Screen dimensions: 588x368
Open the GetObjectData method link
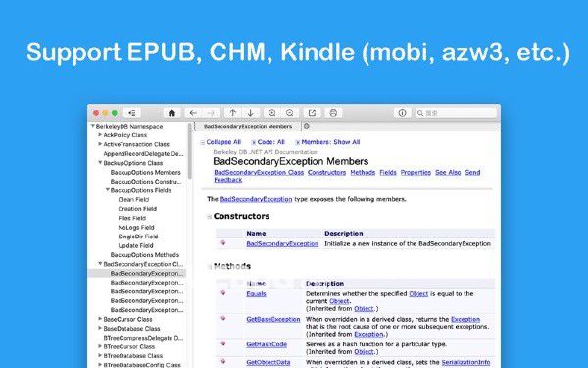pos(269,362)
